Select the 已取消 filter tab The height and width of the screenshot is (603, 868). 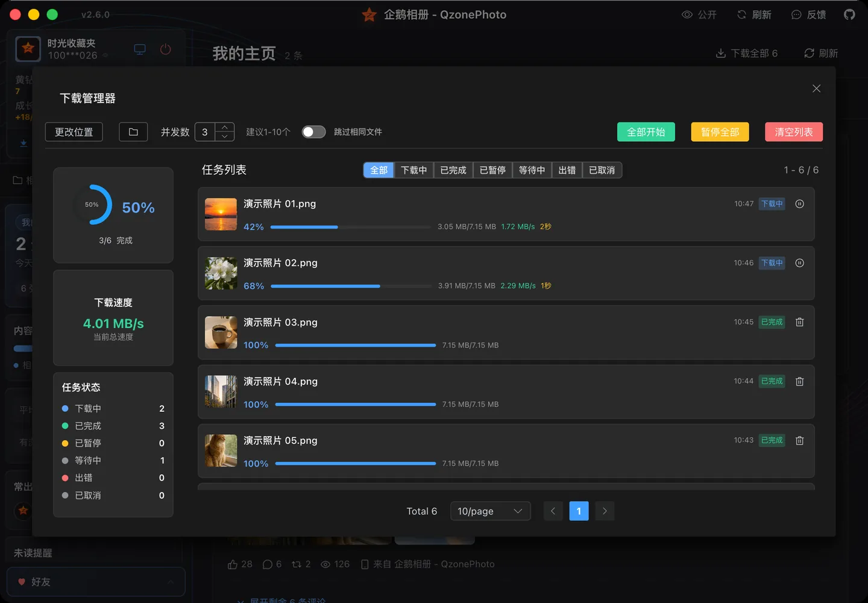pyautogui.click(x=602, y=170)
